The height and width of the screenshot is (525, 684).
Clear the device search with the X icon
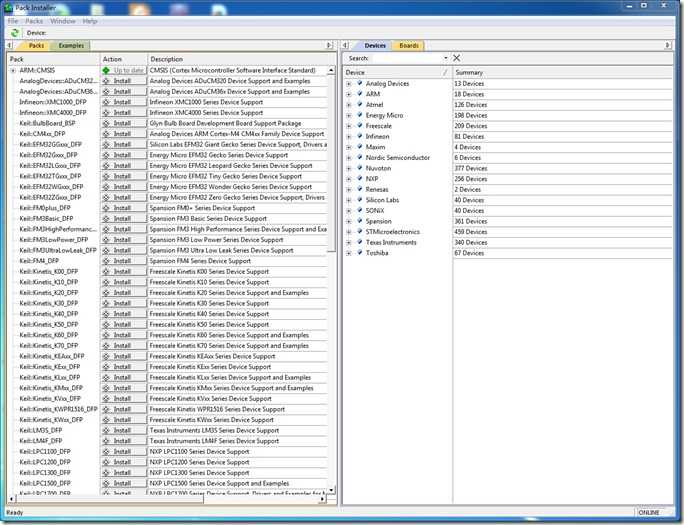click(x=457, y=58)
